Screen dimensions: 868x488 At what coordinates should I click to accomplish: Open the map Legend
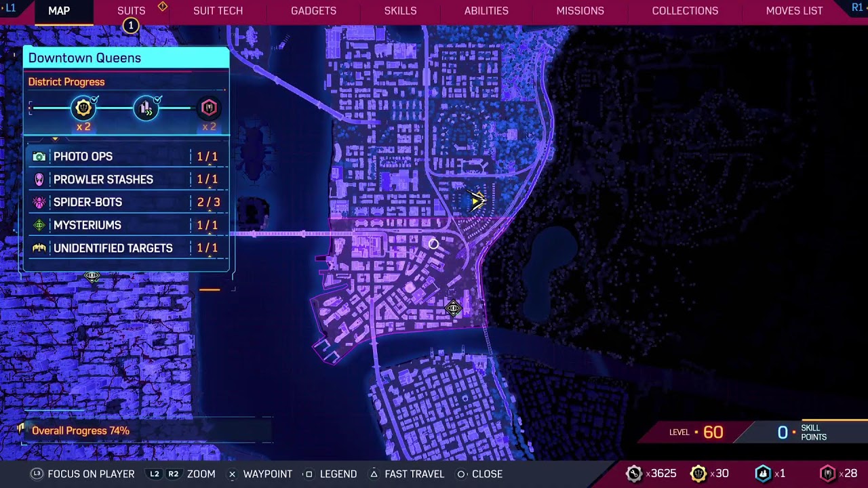330,474
